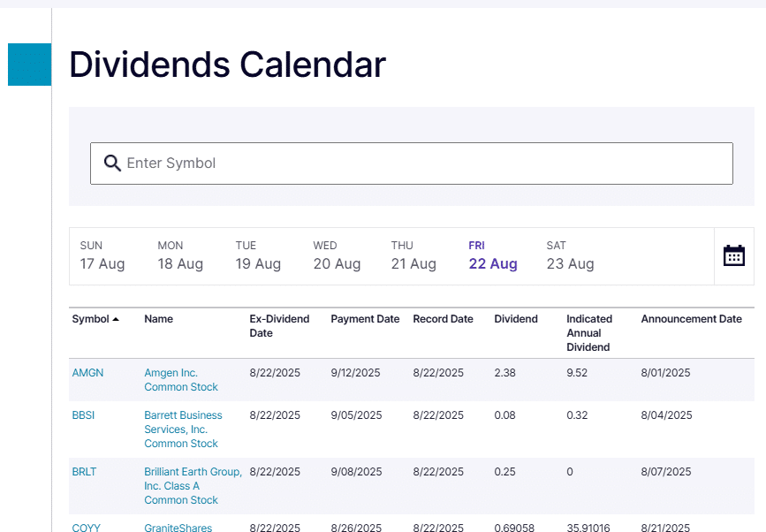Open the AMGN symbol link
Viewport: 766px width, 532px height.
point(87,373)
